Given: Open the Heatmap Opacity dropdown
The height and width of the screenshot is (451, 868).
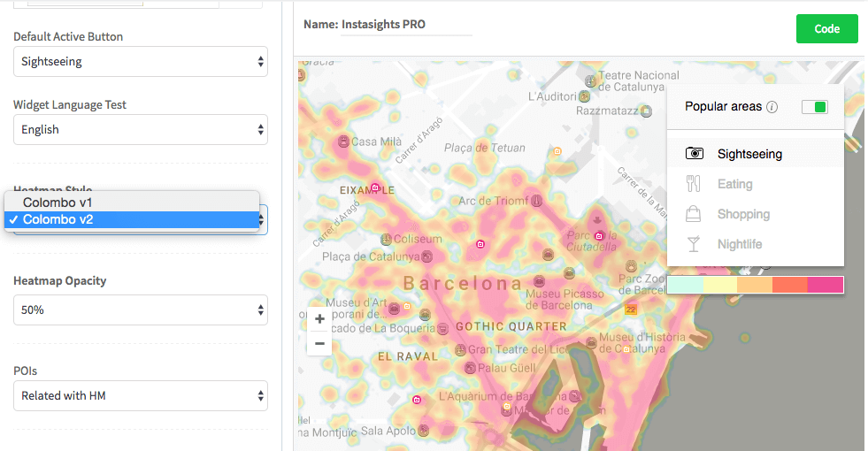Looking at the screenshot, I should pos(141,310).
